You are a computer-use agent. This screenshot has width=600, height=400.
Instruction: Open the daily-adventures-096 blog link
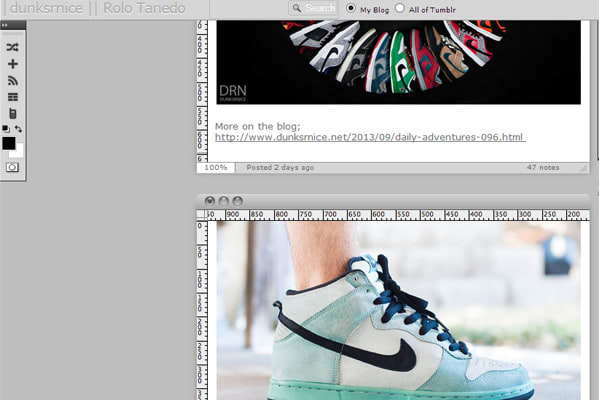[x=370, y=137]
